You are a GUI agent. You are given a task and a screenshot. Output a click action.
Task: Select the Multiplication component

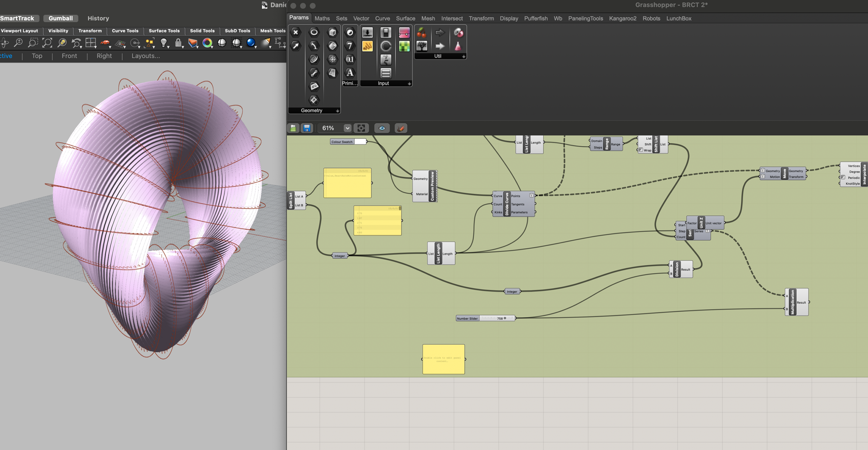tap(797, 302)
